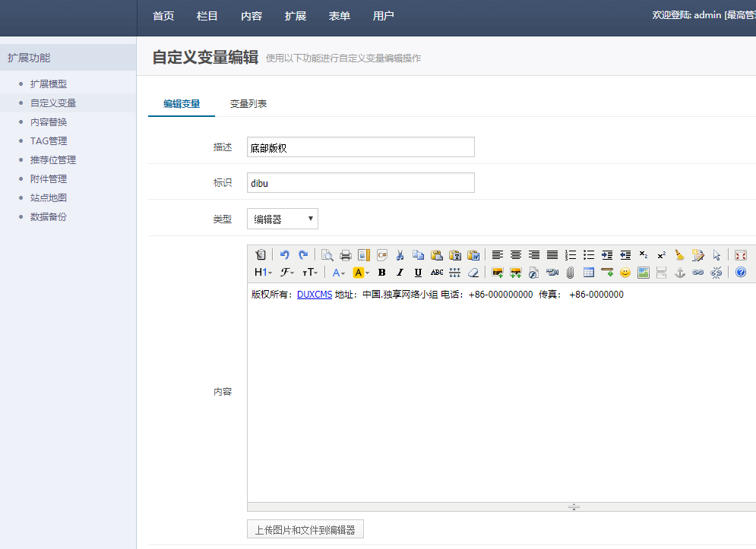Open the text color picker
The height and width of the screenshot is (549, 756).
pos(338,273)
